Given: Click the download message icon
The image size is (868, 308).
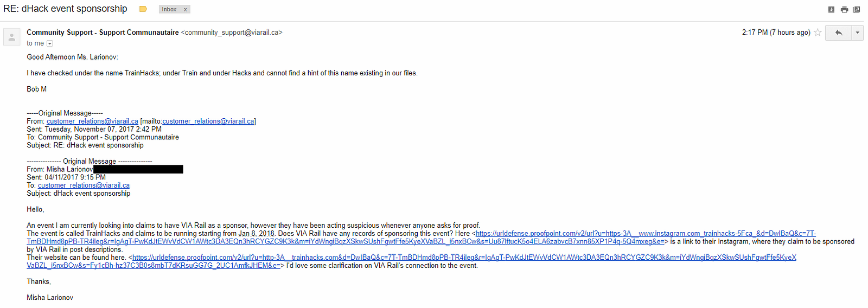Looking at the screenshot, I should 831,9.
